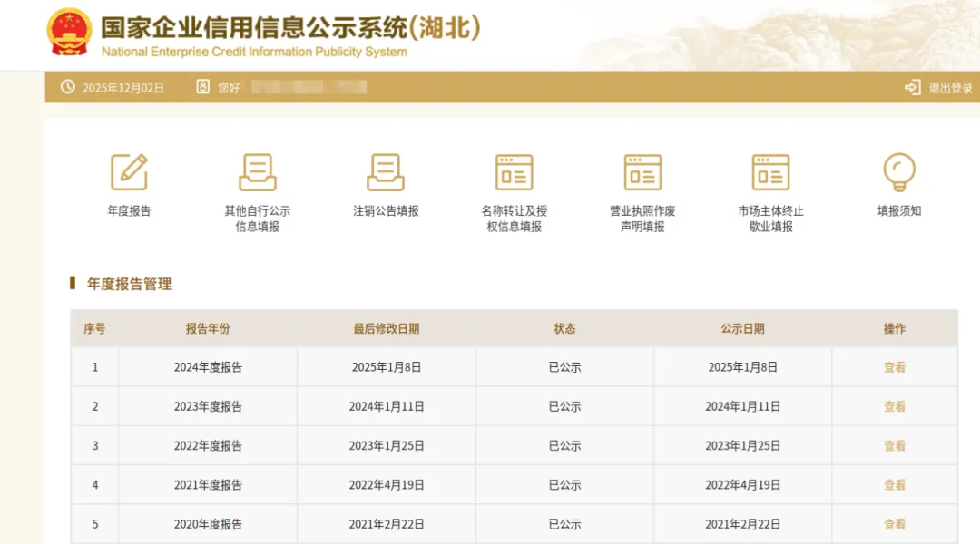This screenshot has height=544, width=980.
Task: Open the 其他自行公示信息填报 icon
Action: pos(258,171)
